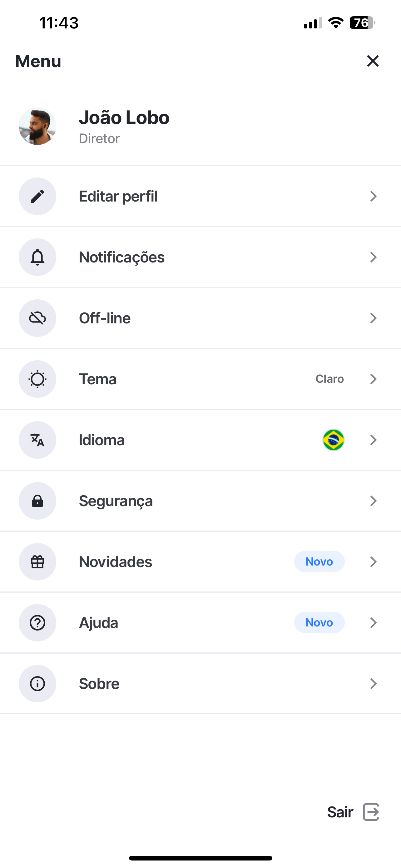The image size is (401, 868).
Task: Tap the pencil icon for Editar perfil
Action: pos(37,196)
